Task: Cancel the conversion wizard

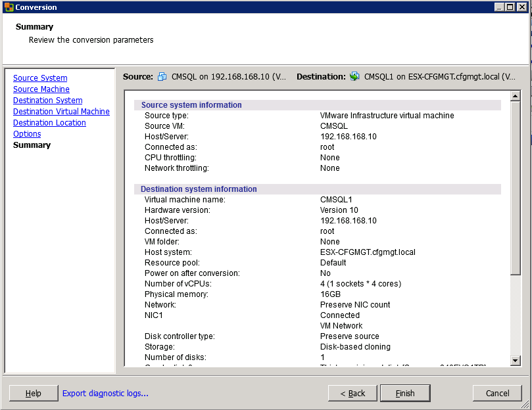Action: (x=497, y=394)
